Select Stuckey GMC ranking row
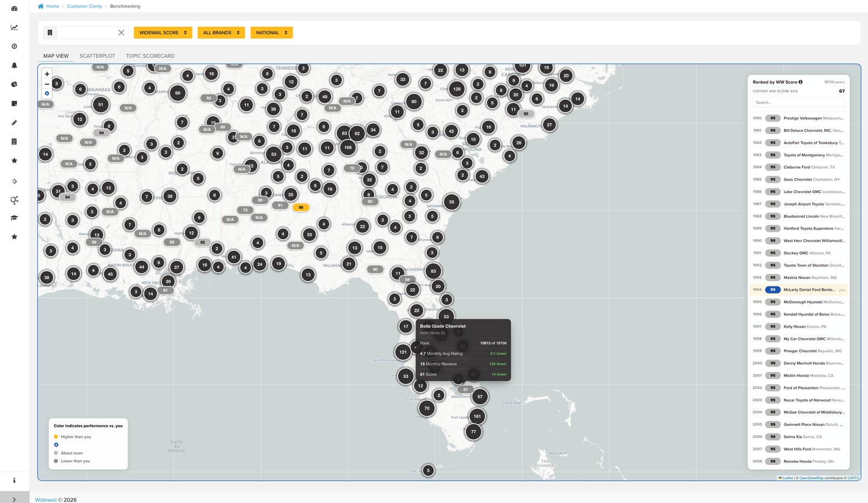The image size is (868, 503). 799,253
